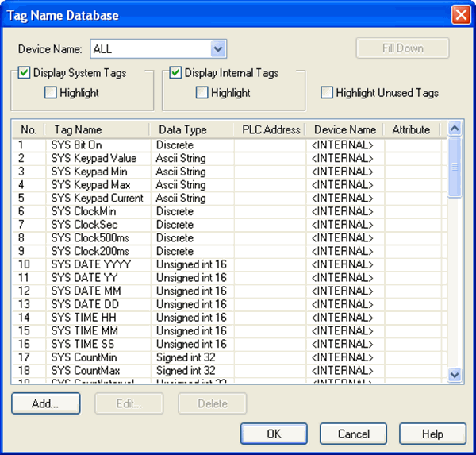Enable Highlight under Display Internal Tags
This screenshot has width=476, height=455.
202,92
